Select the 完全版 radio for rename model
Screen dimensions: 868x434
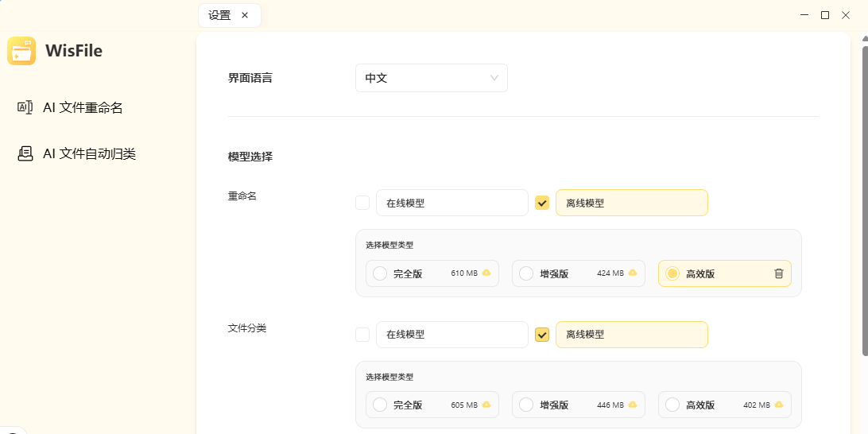click(x=380, y=273)
